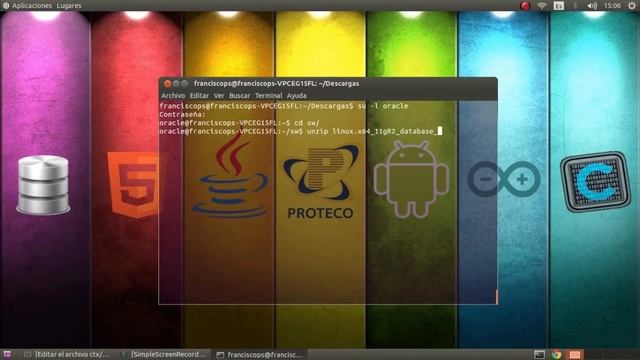This screenshot has height=360, width=640.
Task: Click the terminal icon in bottom-right panel
Action: tap(539, 354)
